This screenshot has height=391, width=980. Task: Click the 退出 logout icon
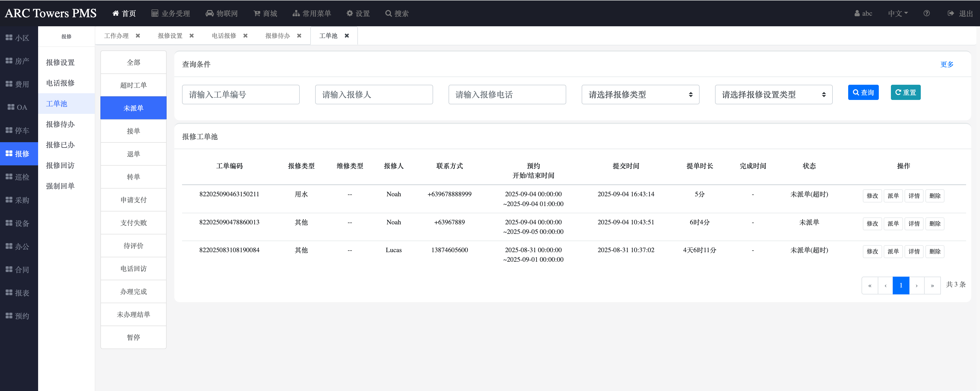950,13
